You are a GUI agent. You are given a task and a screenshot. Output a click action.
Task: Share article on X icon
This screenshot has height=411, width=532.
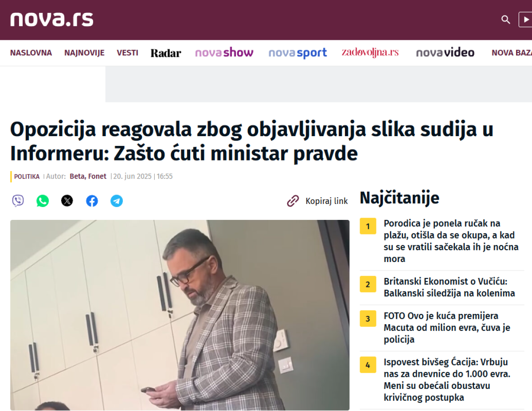pyautogui.click(x=67, y=201)
